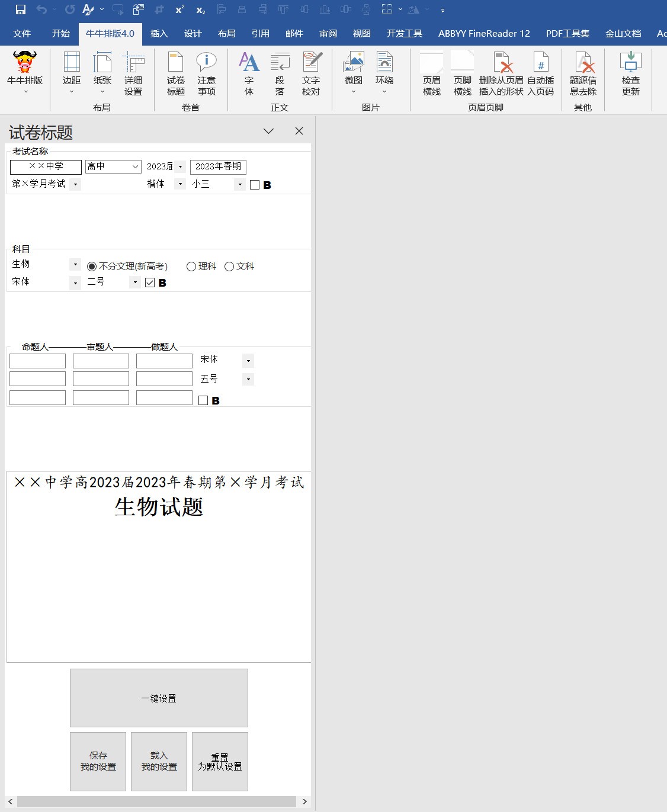This screenshot has height=812, width=667.
Task: Click the first 命题人 input field
Action: point(37,360)
